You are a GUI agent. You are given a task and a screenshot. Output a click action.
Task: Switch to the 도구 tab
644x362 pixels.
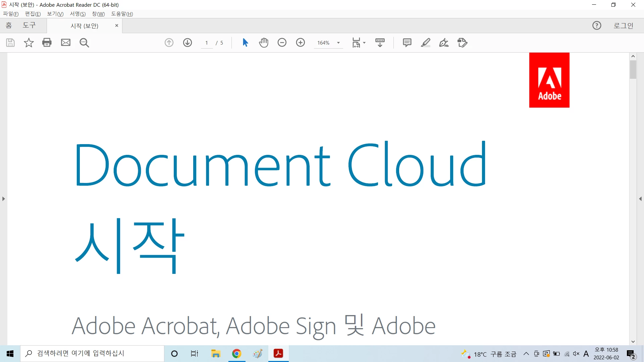pos(29,25)
